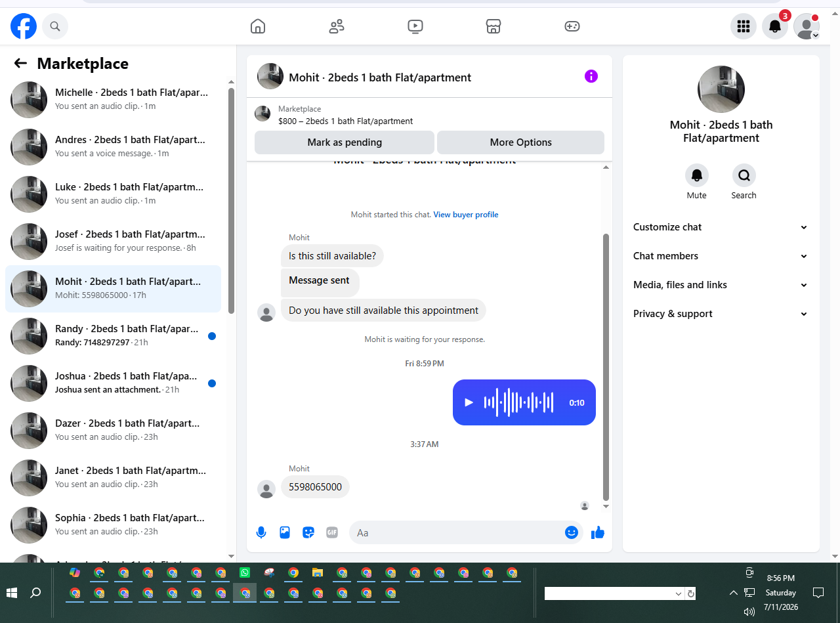
Task: Click the taskbar address input box
Action: point(609,593)
